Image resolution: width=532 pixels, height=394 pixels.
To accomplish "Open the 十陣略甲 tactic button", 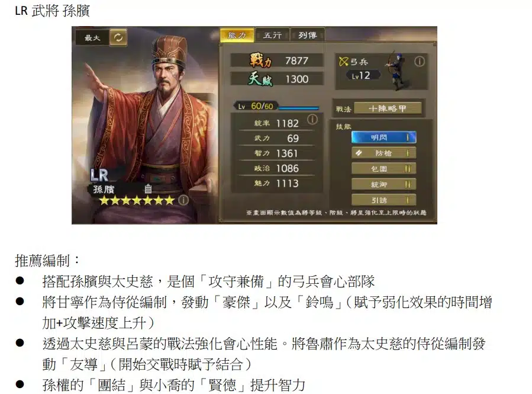I will (x=388, y=108).
